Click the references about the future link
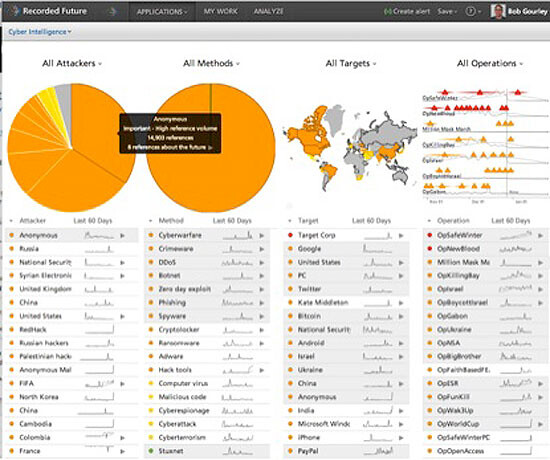This screenshot has height=460, width=550. coord(170,147)
